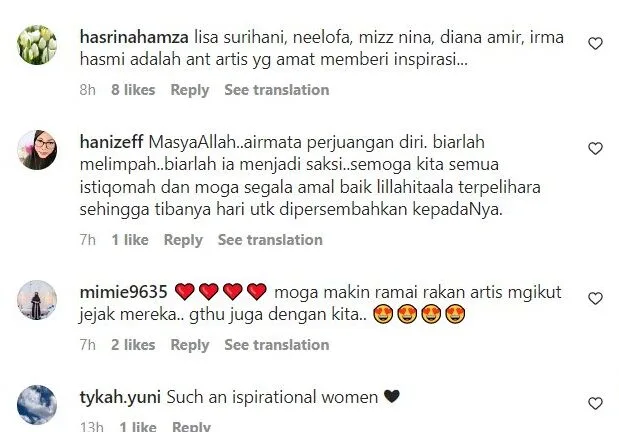Viewport: 619px width, 432px height.
Task: Reply to tykah.yuni's comment
Action: (191, 426)
